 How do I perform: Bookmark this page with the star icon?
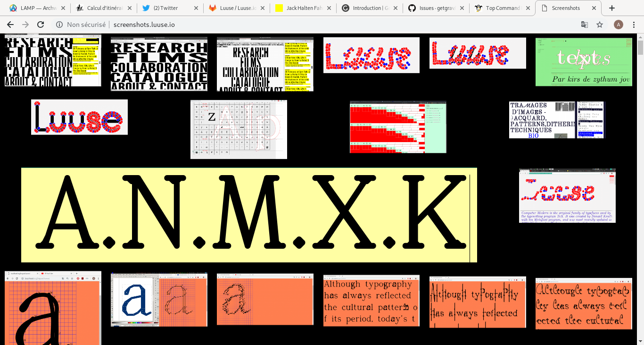tap(600, 25)
